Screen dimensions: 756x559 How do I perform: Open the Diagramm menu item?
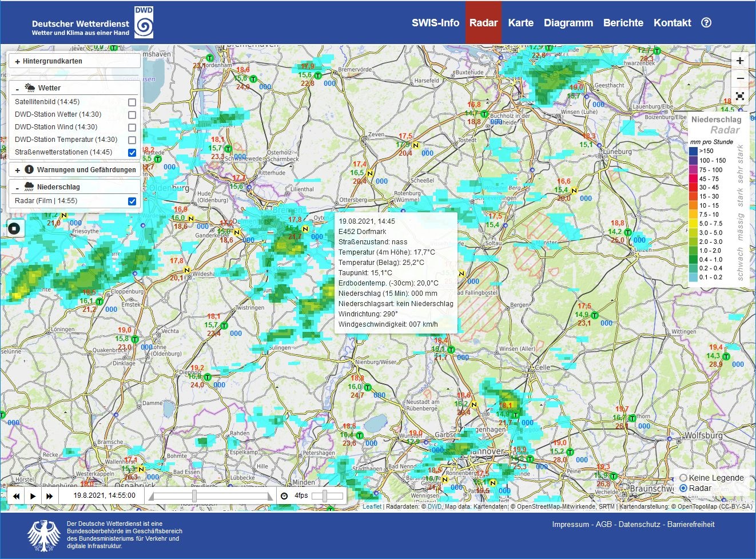coord(568,23)
